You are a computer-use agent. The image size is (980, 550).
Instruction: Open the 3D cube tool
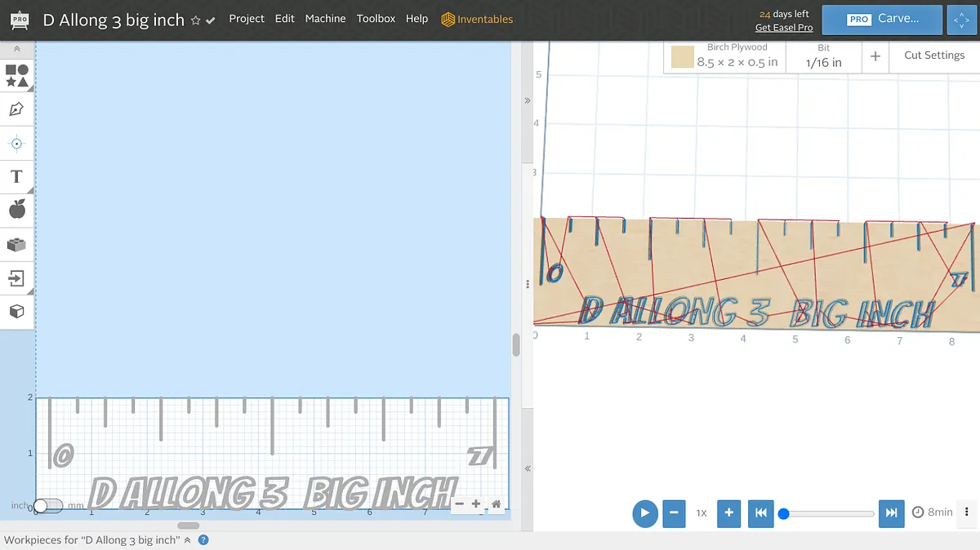coord(16,312)
